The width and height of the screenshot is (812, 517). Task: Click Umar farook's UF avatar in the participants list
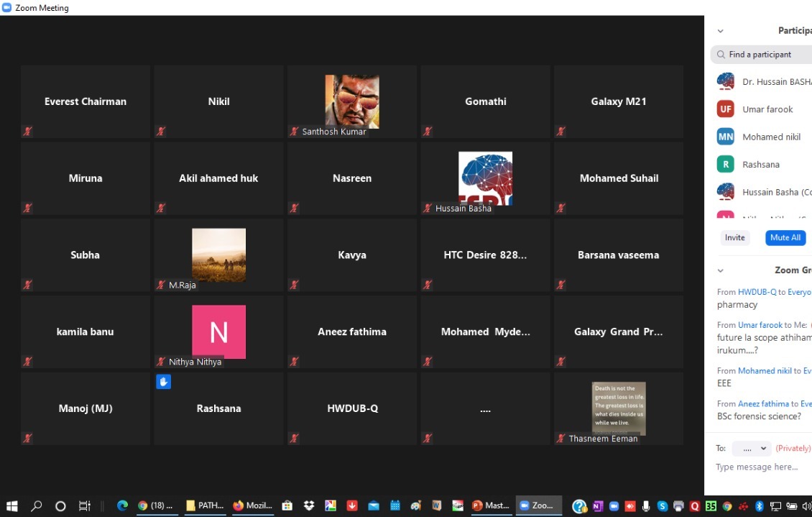(725, 109)
